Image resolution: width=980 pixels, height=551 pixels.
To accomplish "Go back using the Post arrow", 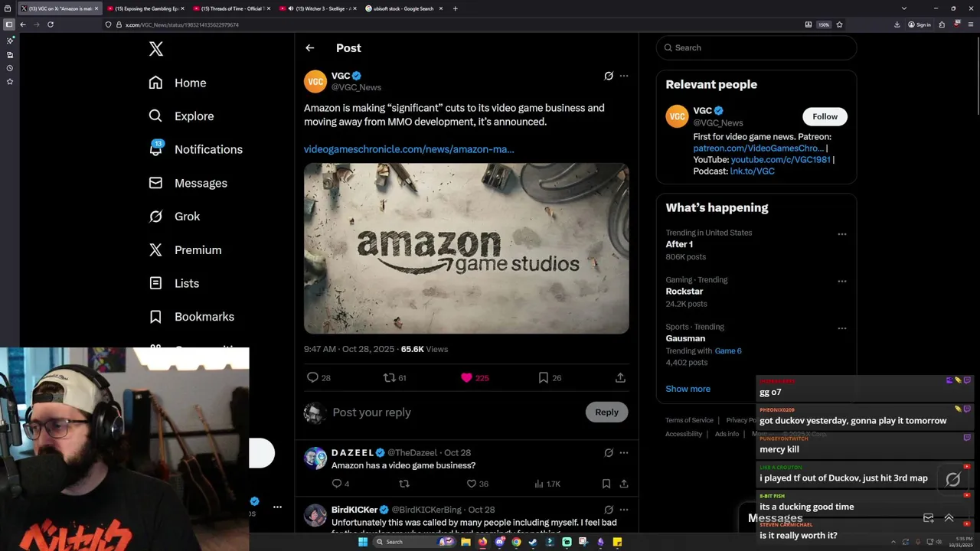I will point(309,47).
